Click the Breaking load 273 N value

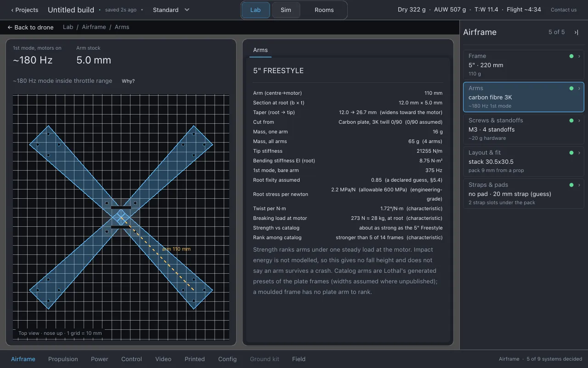(397, 218)
